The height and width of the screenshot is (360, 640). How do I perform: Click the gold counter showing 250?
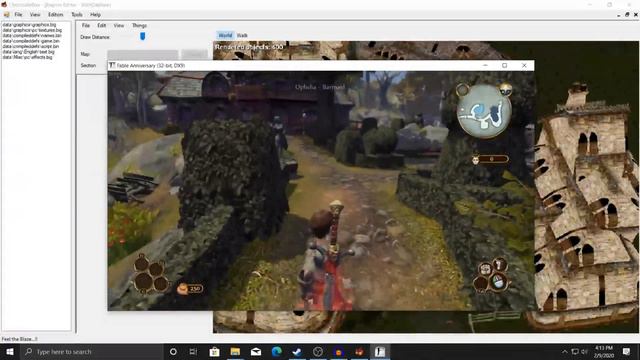click(190, 289)
